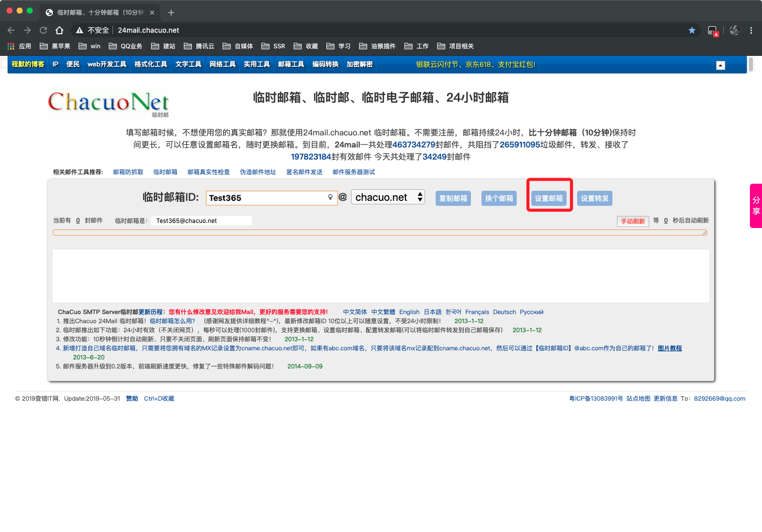
Task: Open the Chrome three-dot menu
Action: pyautogui.click(x=751, y=30)
